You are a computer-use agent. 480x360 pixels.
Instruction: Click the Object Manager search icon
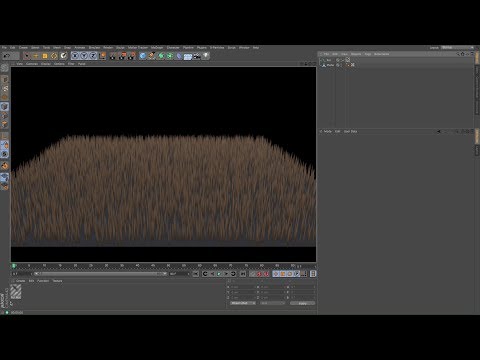coord(458,54)
